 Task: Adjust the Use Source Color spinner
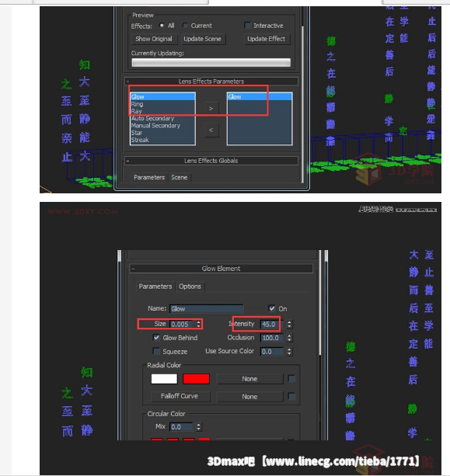click(x=289, y=352)
